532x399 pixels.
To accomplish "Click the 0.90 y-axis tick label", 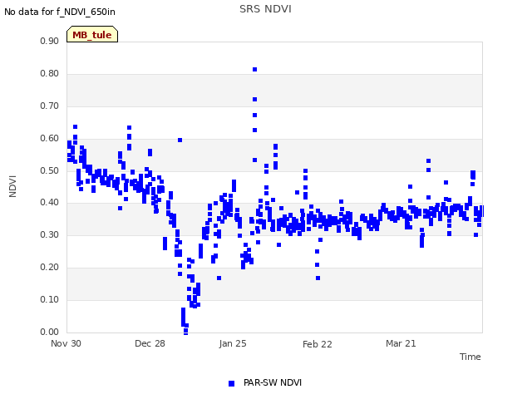I will 50,41.
